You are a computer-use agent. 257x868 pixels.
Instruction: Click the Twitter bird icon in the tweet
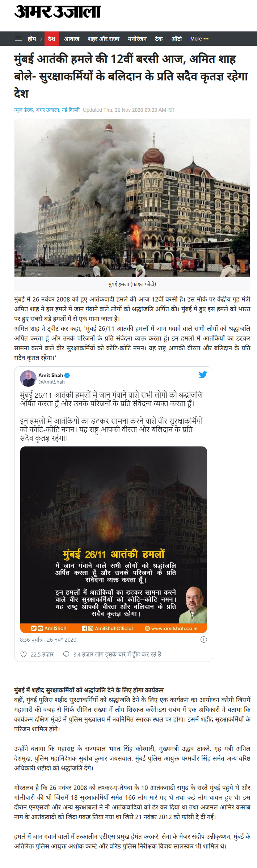click(203, 375)
